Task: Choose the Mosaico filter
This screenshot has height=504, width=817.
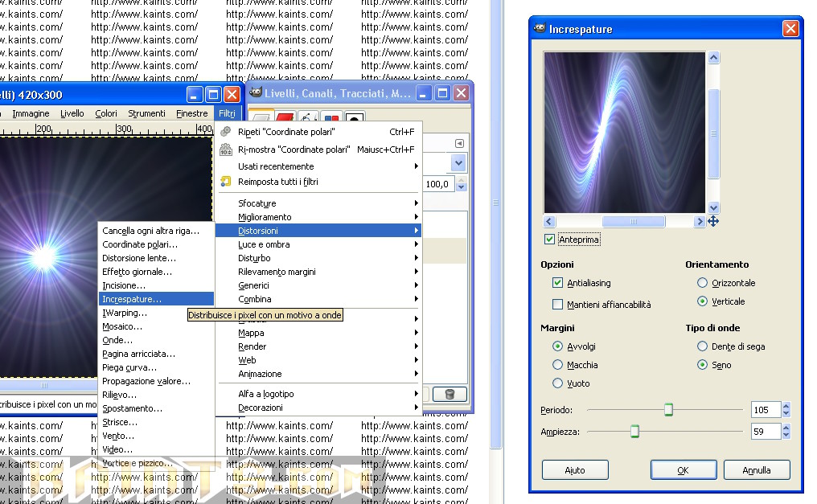Action: point(156,326)
